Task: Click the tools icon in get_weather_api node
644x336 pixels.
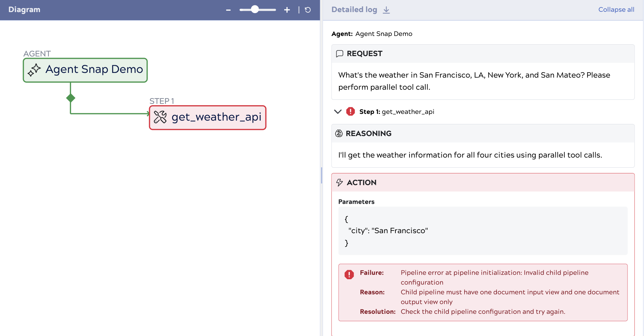Action: [x=160, y=117]
